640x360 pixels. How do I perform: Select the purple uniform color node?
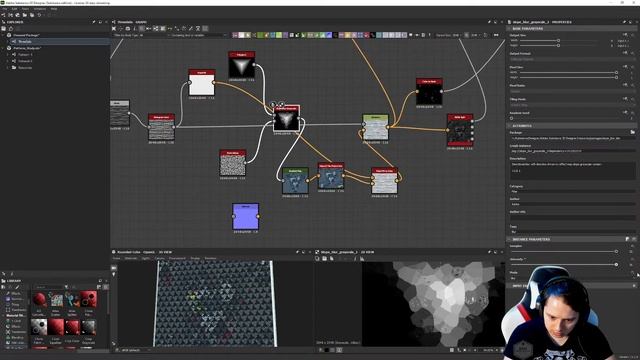pos(245,216)
